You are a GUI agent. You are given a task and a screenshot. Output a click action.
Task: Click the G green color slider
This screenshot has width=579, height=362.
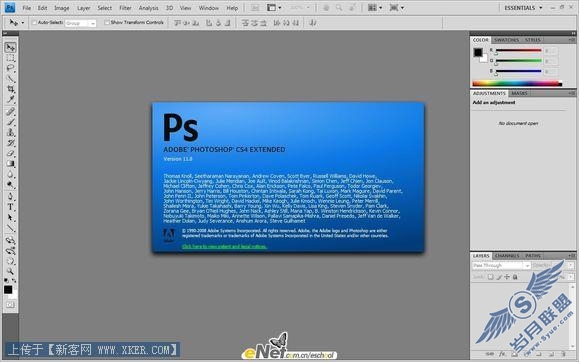coord(518,61)
